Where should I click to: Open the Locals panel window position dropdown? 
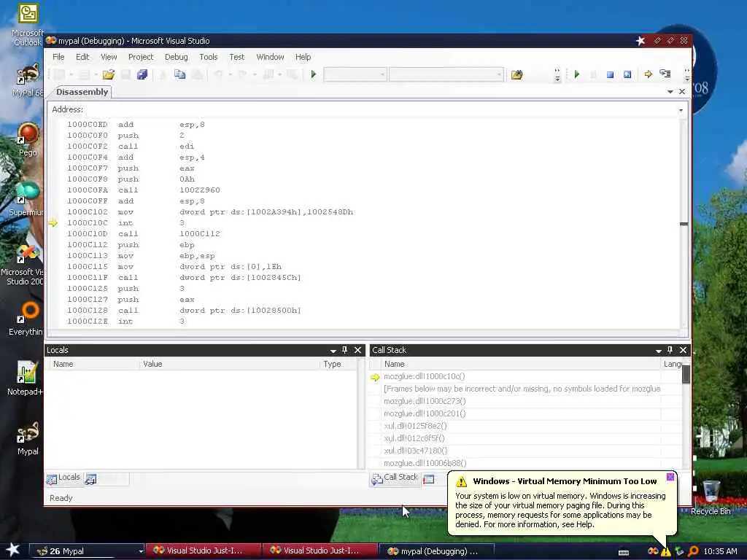pos(333,351)
